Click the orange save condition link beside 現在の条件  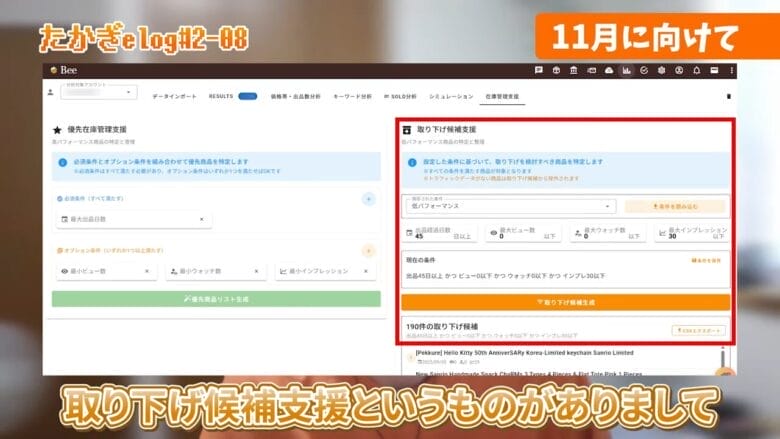pos(706,261)
